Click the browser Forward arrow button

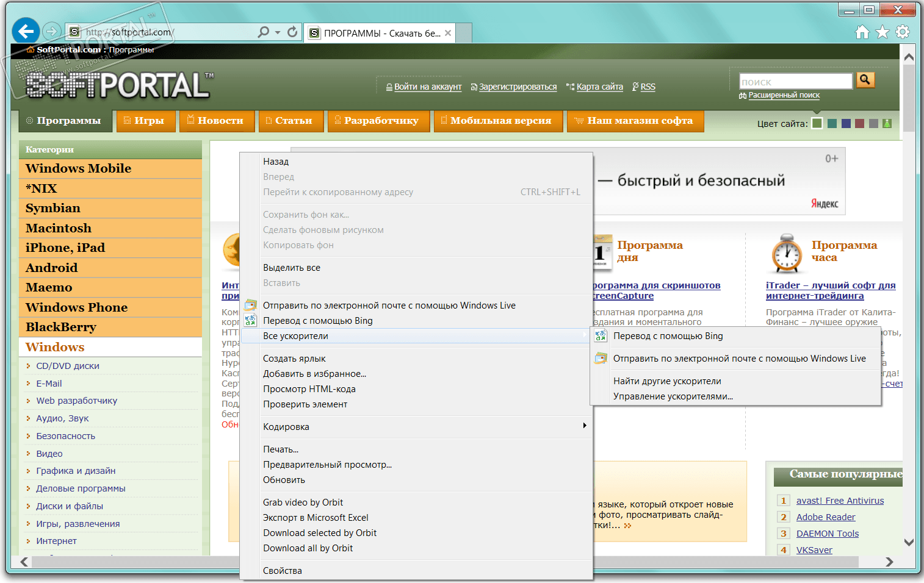(x=52, y=31)
